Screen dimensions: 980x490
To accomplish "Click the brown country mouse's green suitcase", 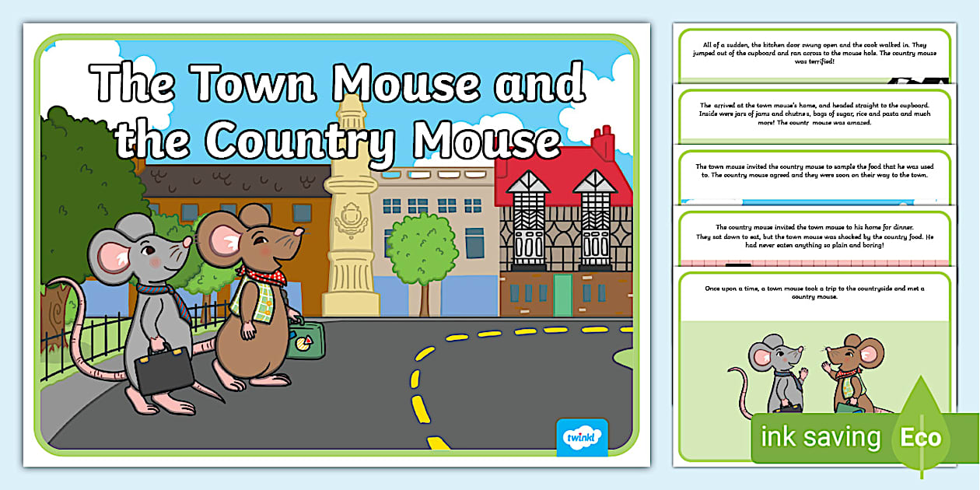I will click(305, 341).
